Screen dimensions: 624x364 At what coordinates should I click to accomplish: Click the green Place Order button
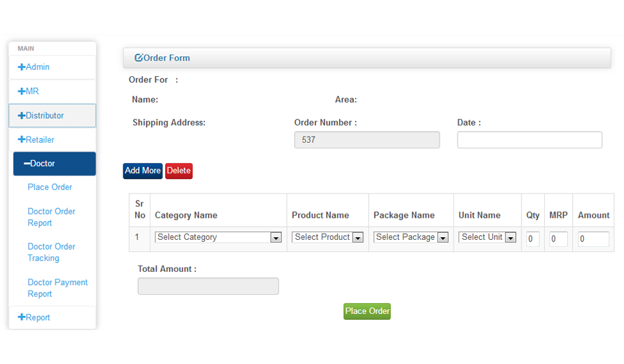[367, 311]
